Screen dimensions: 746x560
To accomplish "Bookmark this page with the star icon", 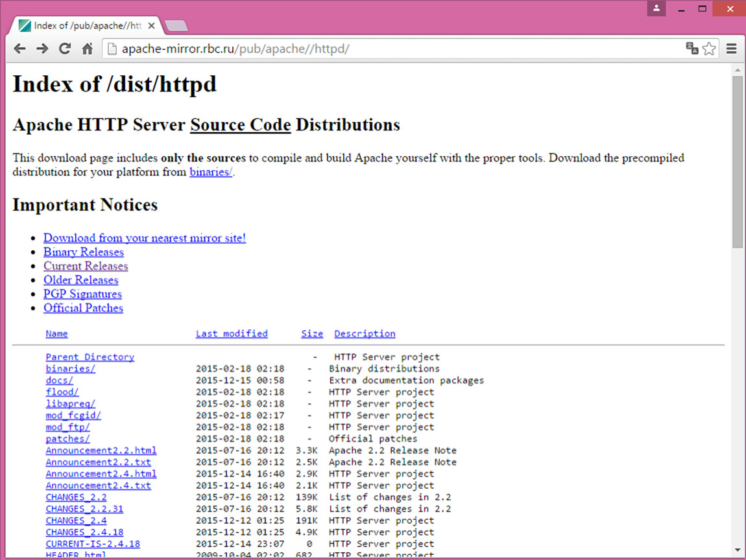I will (x=709, y=49).
